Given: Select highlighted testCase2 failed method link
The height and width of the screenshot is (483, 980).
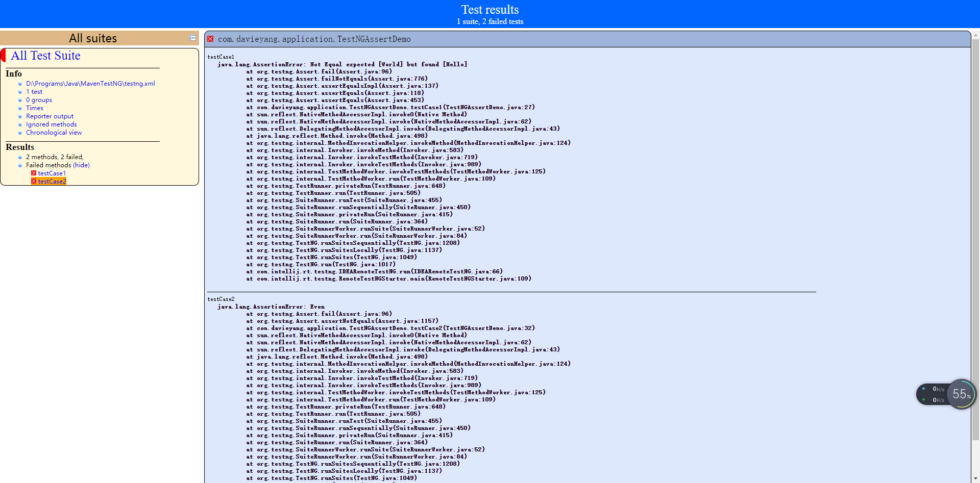Looking at the screenshot, I should [52, 182].
